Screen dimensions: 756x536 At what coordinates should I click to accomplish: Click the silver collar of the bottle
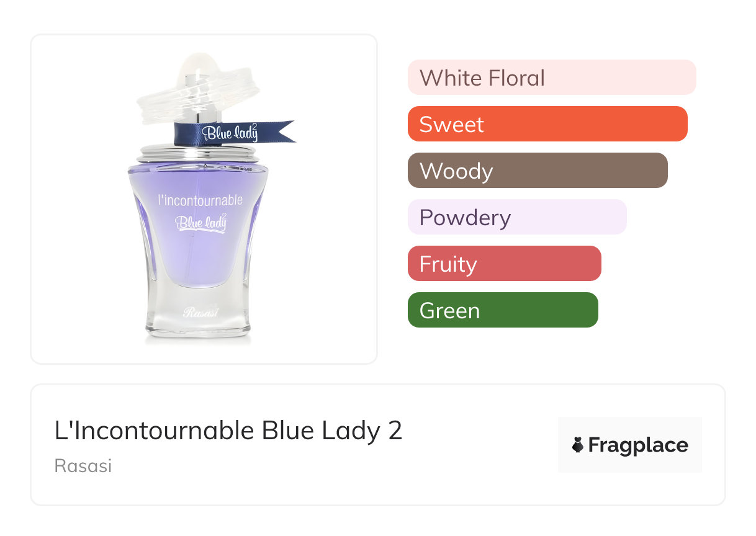(x=197, y=152)
